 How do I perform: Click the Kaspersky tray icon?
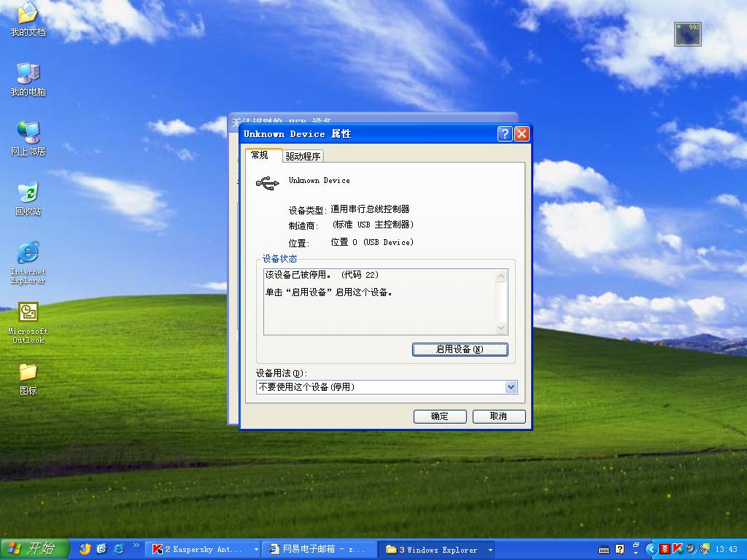coord(677,549)
